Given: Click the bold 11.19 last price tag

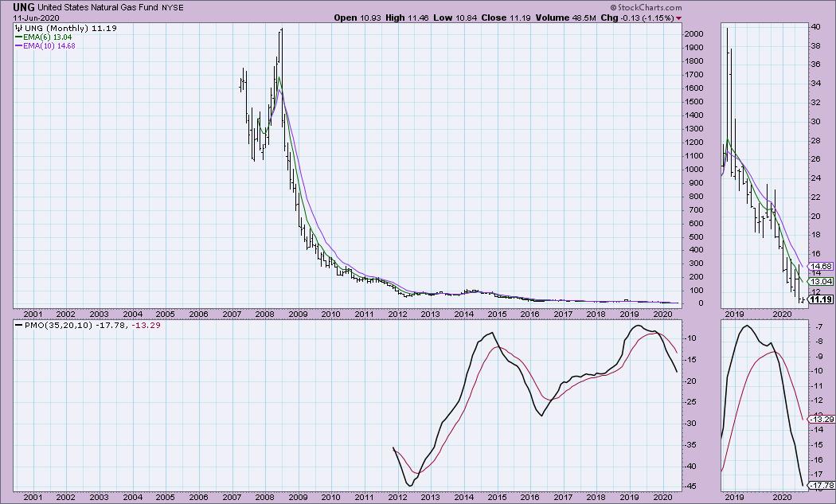Looking at the screenshot, I should [821, 299].
